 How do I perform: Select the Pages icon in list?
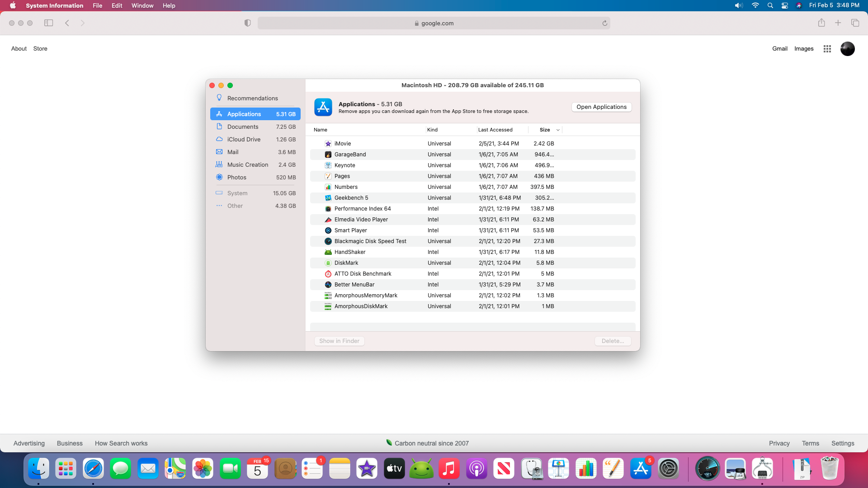328,176
